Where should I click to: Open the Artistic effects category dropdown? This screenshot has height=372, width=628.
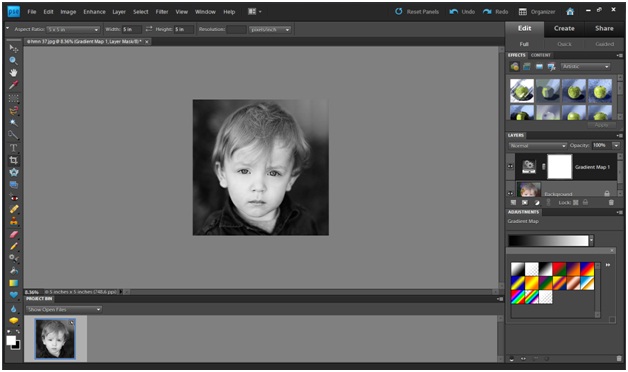[x=586, y=66]
